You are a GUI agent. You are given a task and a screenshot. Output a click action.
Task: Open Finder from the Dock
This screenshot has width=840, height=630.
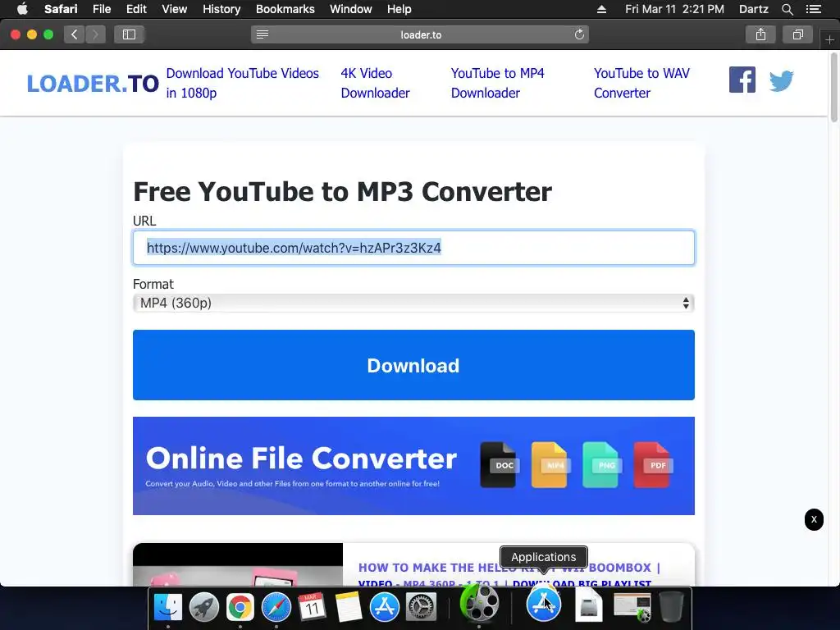167,607
